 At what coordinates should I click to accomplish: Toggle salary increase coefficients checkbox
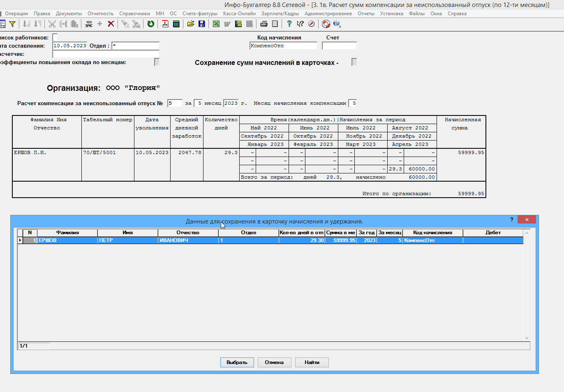pyautogui.click(x=157, y=62)
